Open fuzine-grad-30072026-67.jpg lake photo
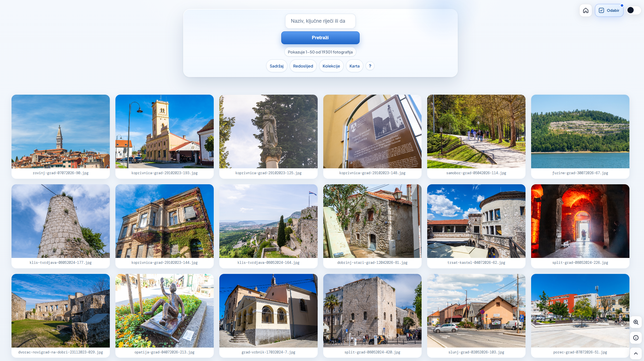644x361 pixels. (580, 131)
